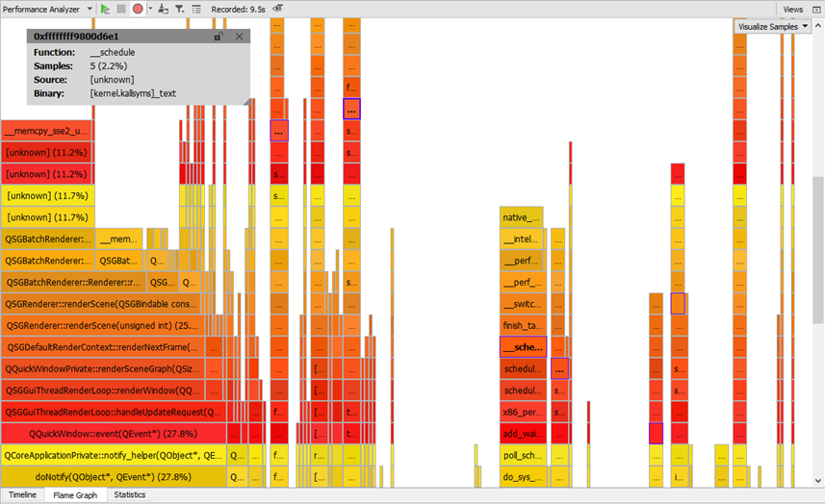Image resolution: width=825 pixels, height=504 pixels.
Task: Click the list options icon in toolbar
Action: [x=196, y=9]
